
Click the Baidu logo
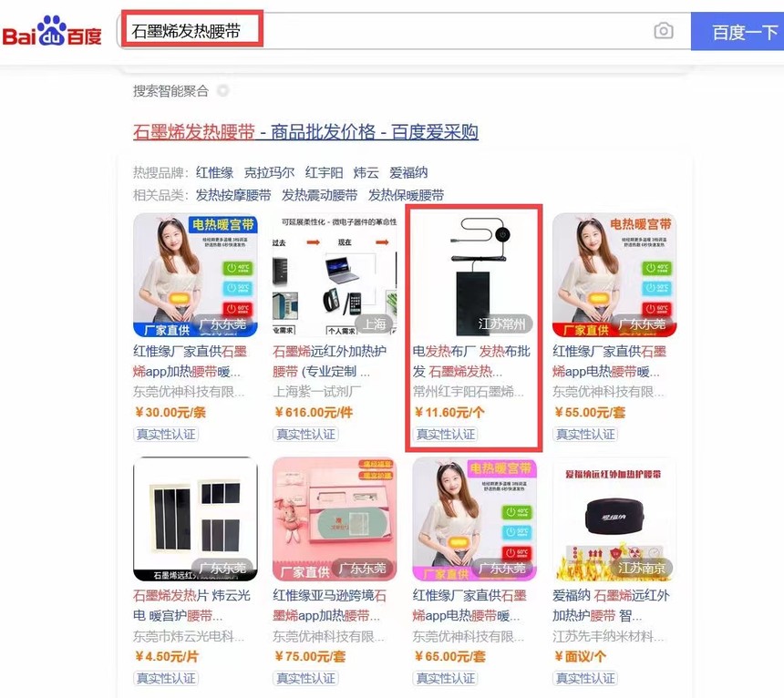point(52,32)
